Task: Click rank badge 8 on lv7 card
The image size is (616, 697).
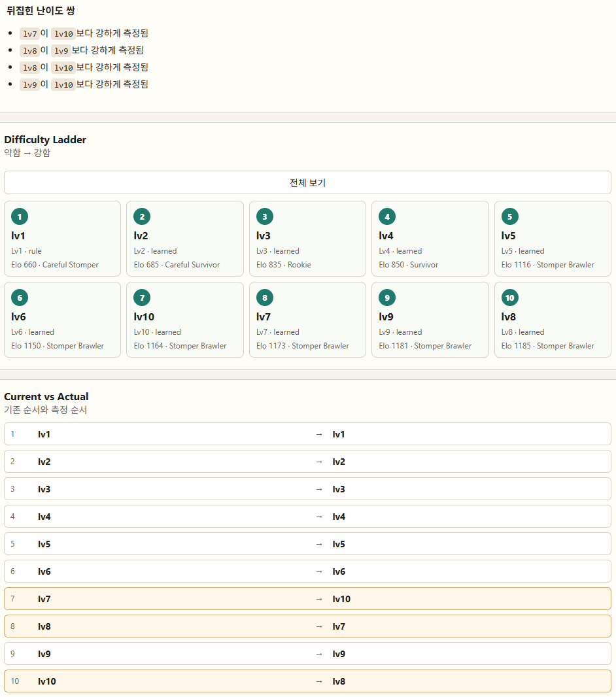Action: click(264, 297)
